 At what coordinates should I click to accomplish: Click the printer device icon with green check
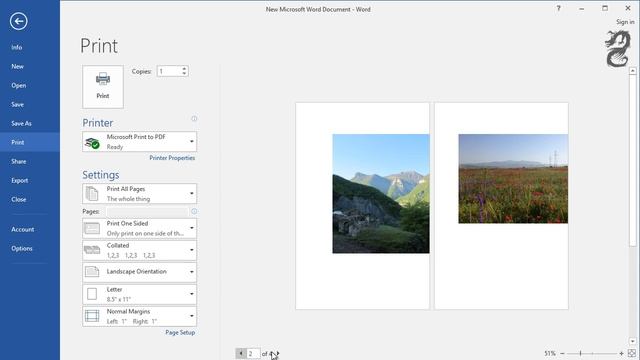coord(92,143)
